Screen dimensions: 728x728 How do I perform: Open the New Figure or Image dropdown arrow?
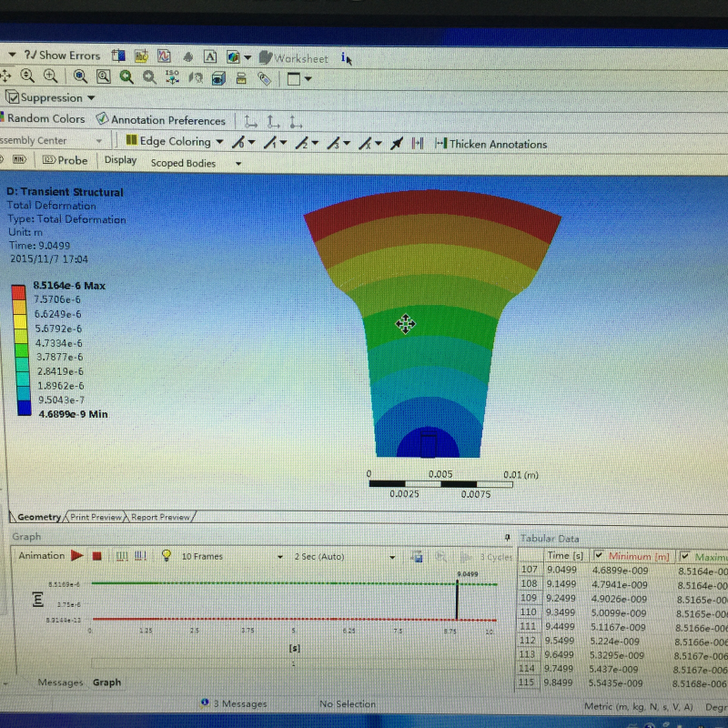click(248, 58)
